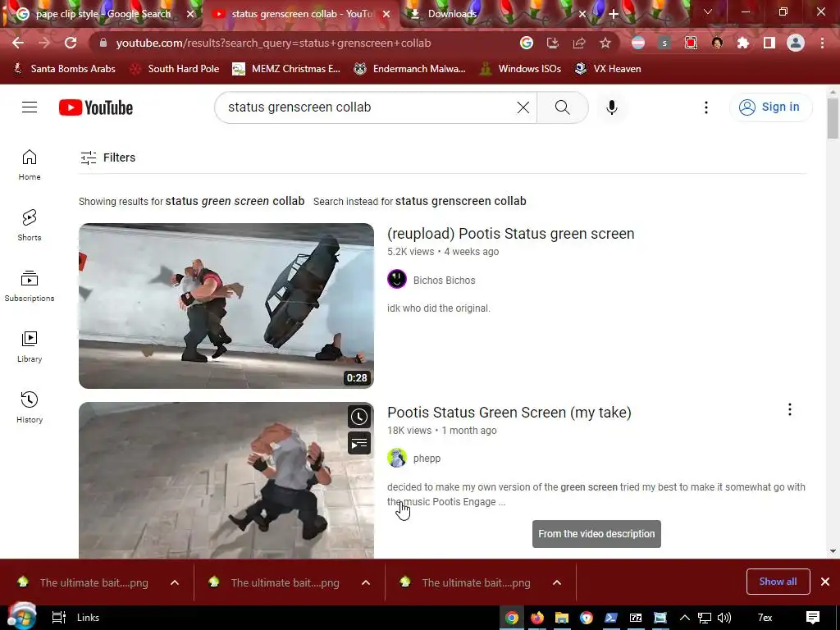Open YouTube settings three-dot menu

point(706,107)
